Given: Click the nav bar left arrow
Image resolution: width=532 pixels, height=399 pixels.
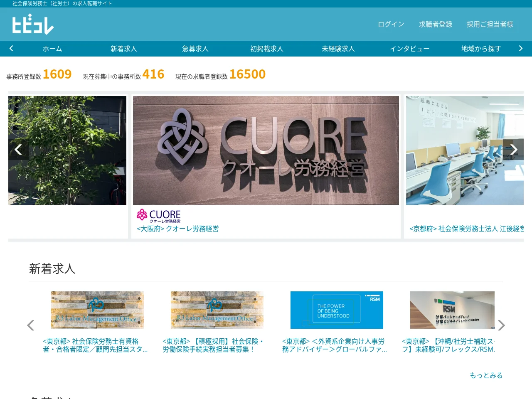Looking at the screenshot, I should (11, 49).
